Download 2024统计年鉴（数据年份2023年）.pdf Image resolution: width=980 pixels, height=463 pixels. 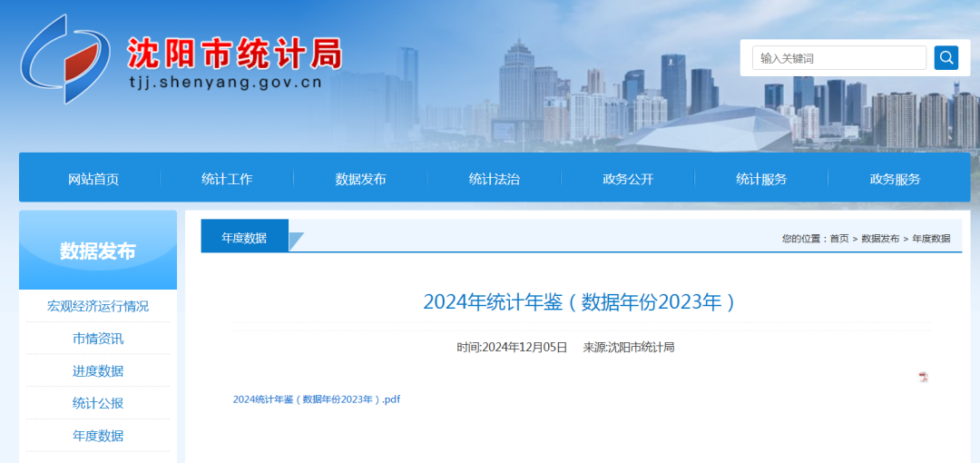317,399
